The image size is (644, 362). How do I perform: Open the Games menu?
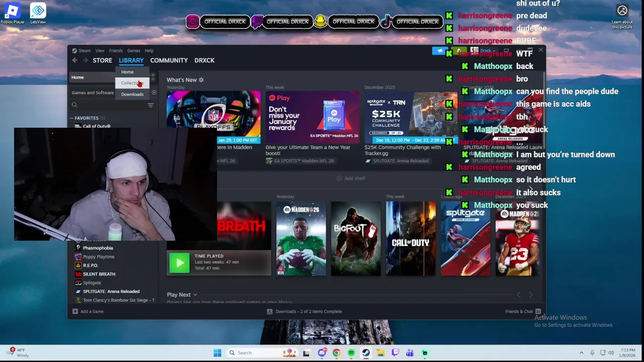tap(133, 51)
